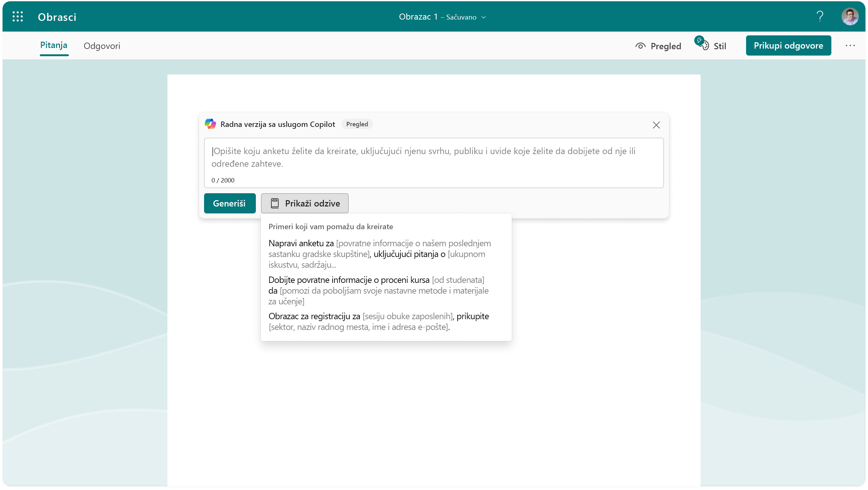Select the 'Obrazac za registraciju' example prompt
Image resolution: width=868 pixels, height=490 pixels.
378,321
